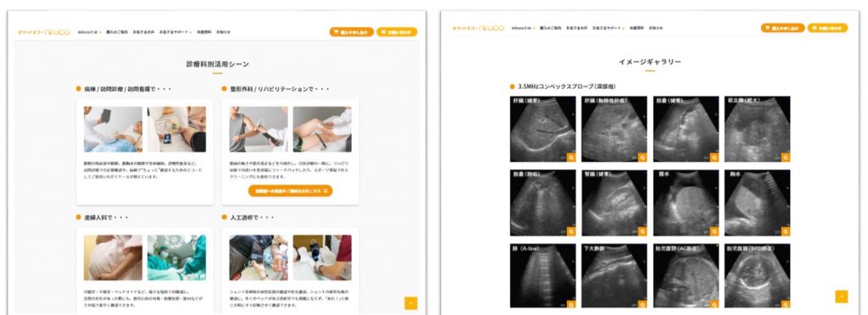Click the orange button under 整形外科/リハビリテーション card
This screenshot has width=868, height=315.
point(291,191)
